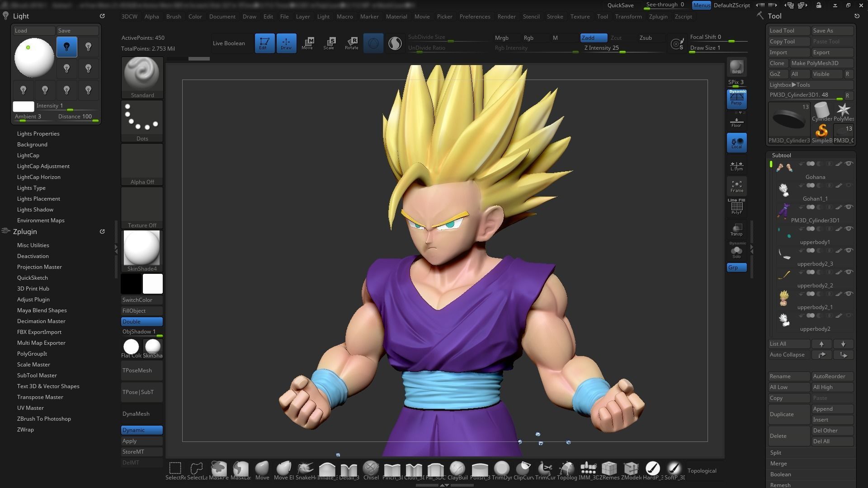Image resolution: width=868 pixels, height=488 pixels.
Task: Expand Lights Shadow section
Action: pos(35,210)
